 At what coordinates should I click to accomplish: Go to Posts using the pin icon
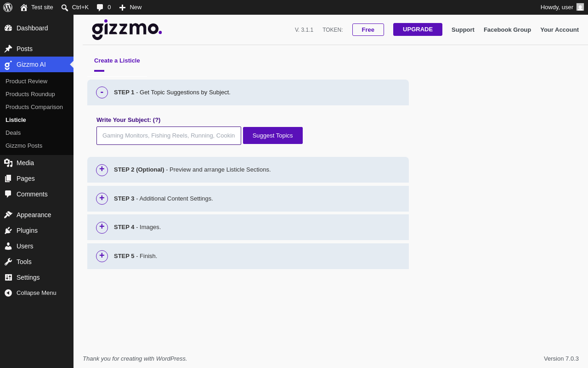[x=8, y=49]
